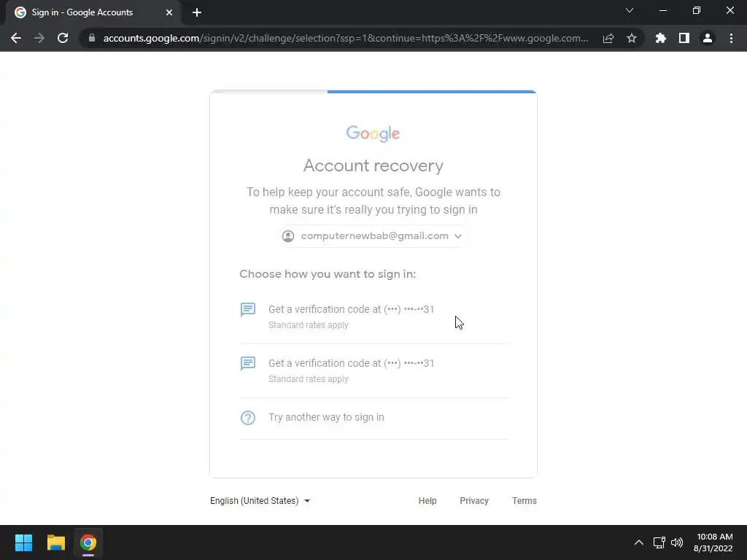Viewport: 747px width, 560px height.
Task: Bookmark this page with the star icon
Action: [632, 38]
